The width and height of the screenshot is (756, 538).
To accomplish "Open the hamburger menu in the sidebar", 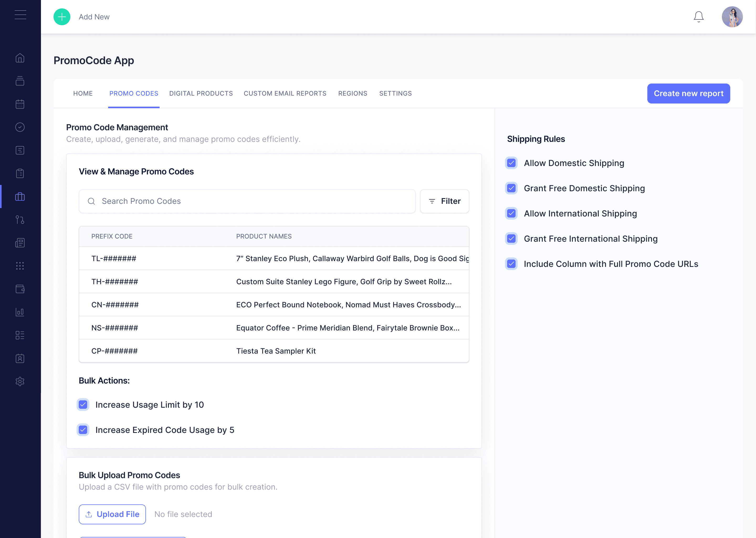I will (x=20, y=15).
